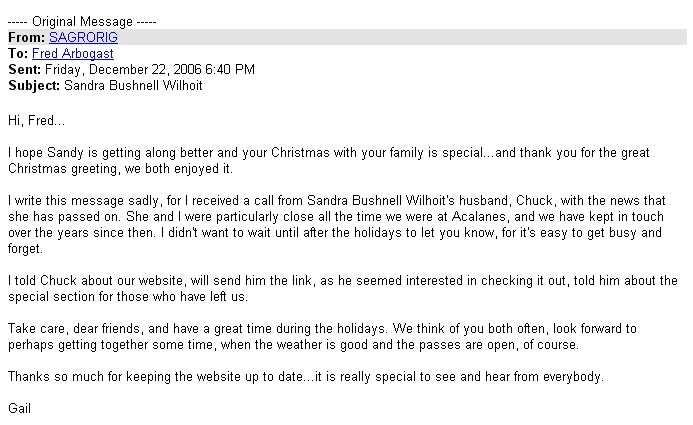Click the subject text "Sandra Bushnell Wilhoit"
693x425 pixels.
point(133,85)
